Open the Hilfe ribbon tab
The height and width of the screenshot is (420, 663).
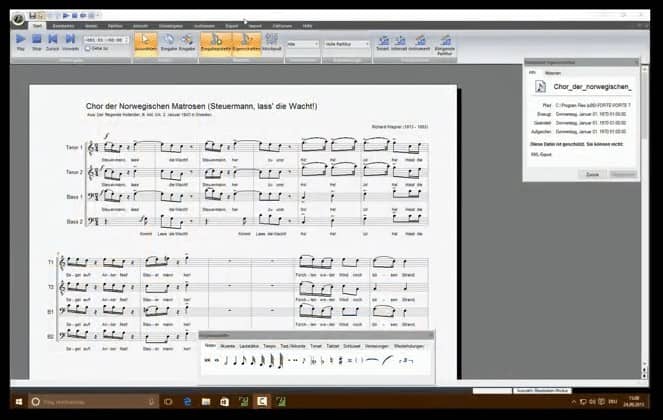click(x=307, y=26)
